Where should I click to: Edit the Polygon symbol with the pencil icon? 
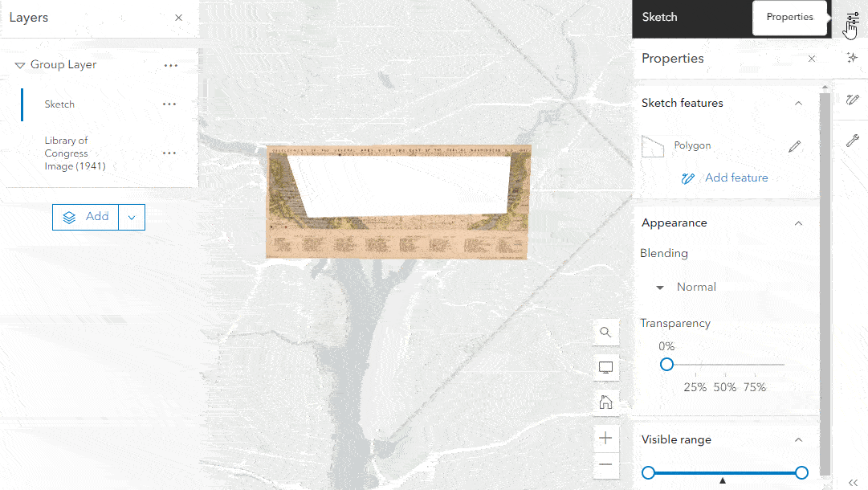click(795, 146)
